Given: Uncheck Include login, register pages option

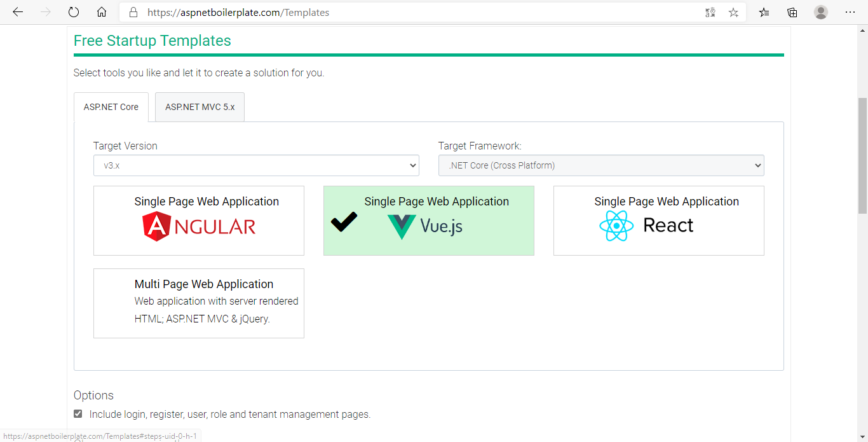Looking at the screenshot, I should [78, 414].
